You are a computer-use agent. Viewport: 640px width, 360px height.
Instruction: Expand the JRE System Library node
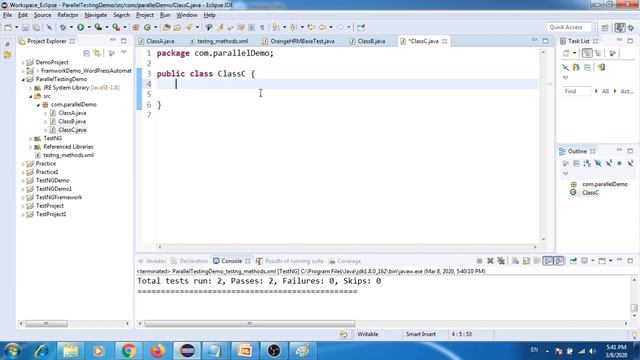(x=31, y=88)
